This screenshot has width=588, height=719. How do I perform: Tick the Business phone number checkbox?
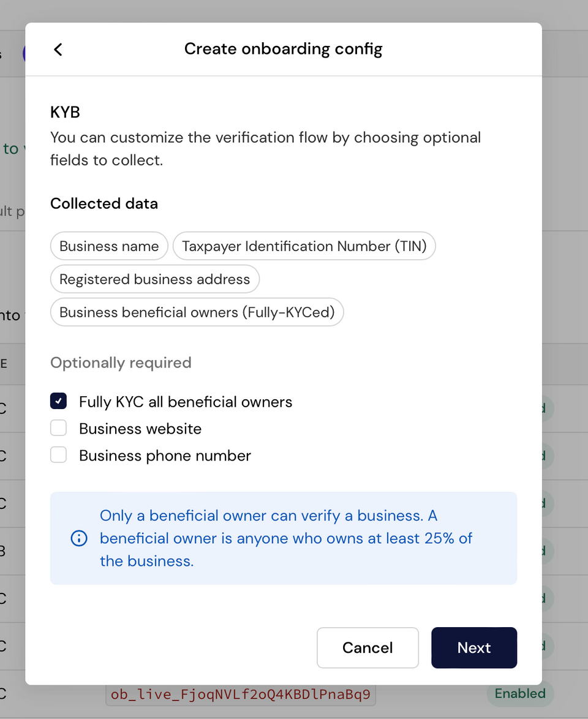pos(58,456)
